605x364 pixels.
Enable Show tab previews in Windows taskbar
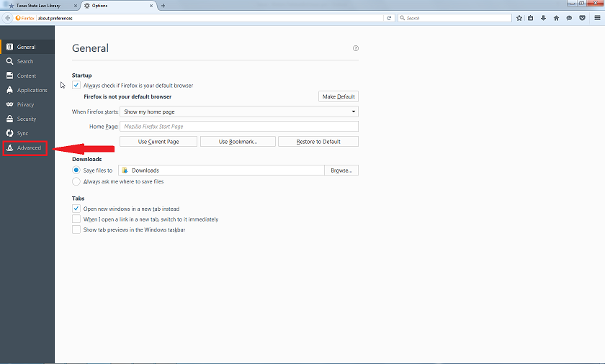tap(76, 229)
